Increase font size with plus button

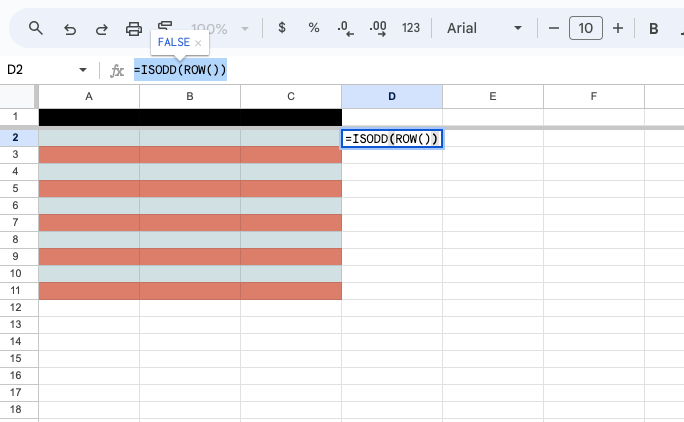pyautogui.click(x=618, y=28)
